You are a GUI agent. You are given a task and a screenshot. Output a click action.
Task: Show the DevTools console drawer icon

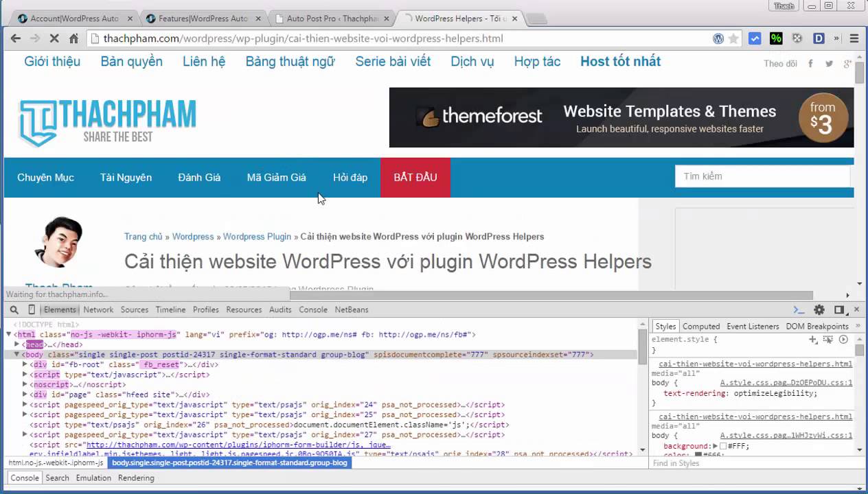[x=799, y=310]
